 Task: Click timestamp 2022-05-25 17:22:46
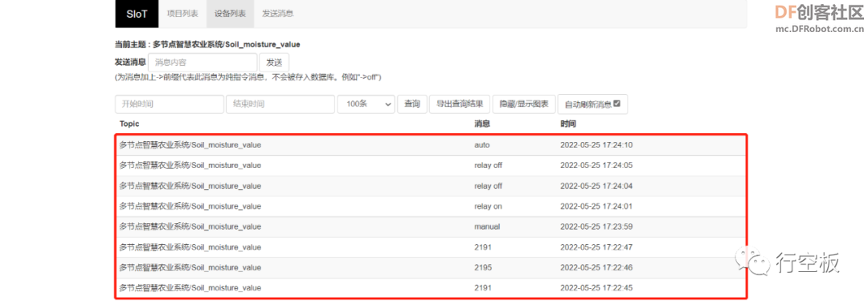[x=596, y=267]
